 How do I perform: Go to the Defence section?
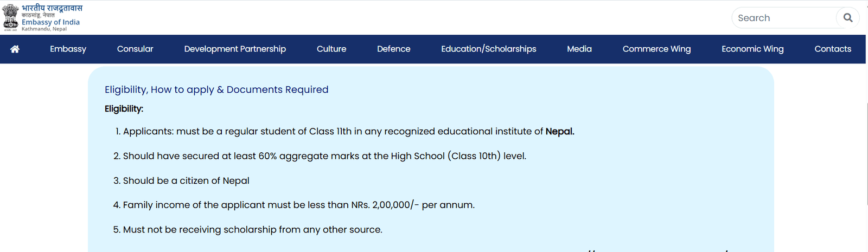(393, 49)
